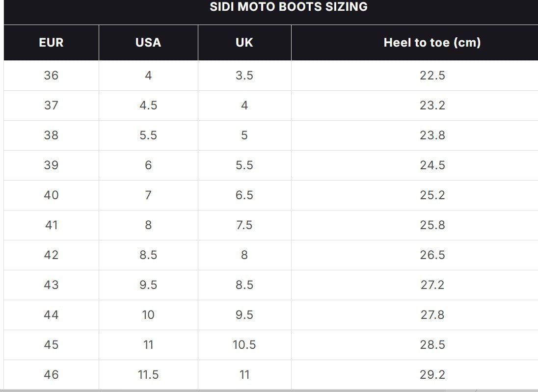Click the Heel to toe (cm) header
The width and height of the screenshot is (538, 392).
432,43
